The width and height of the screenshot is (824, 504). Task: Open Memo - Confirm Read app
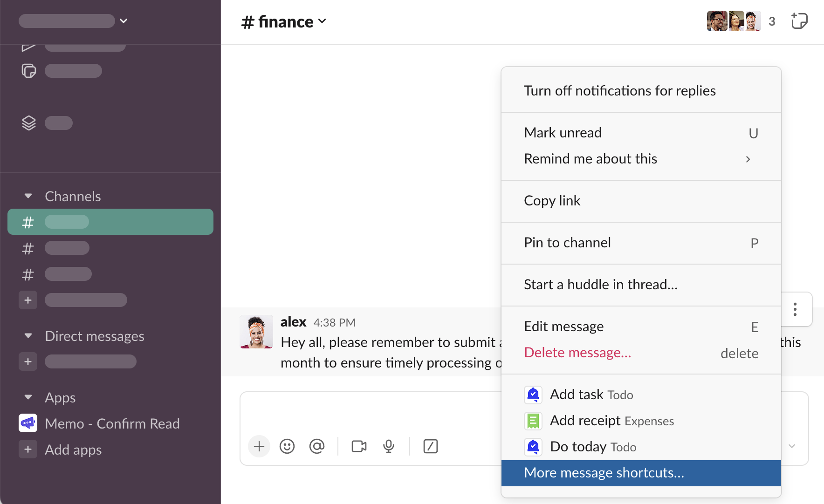pos(112,423)
